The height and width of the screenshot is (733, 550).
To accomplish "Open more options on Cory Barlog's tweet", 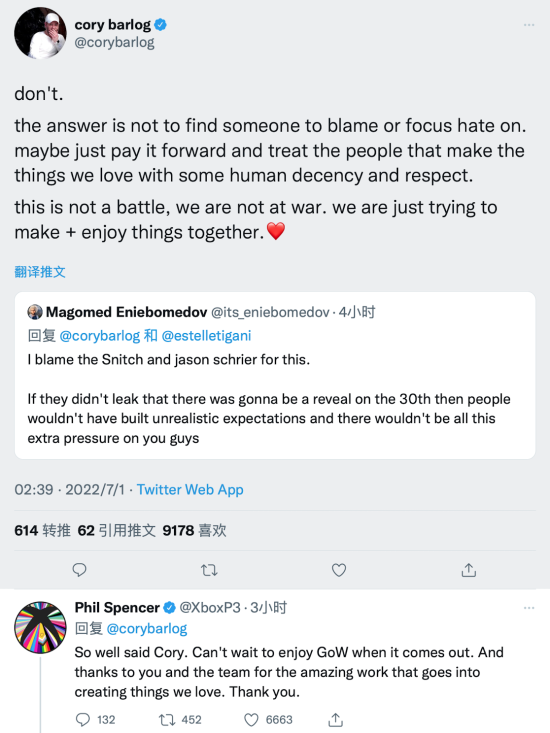I will click(529, 25).
